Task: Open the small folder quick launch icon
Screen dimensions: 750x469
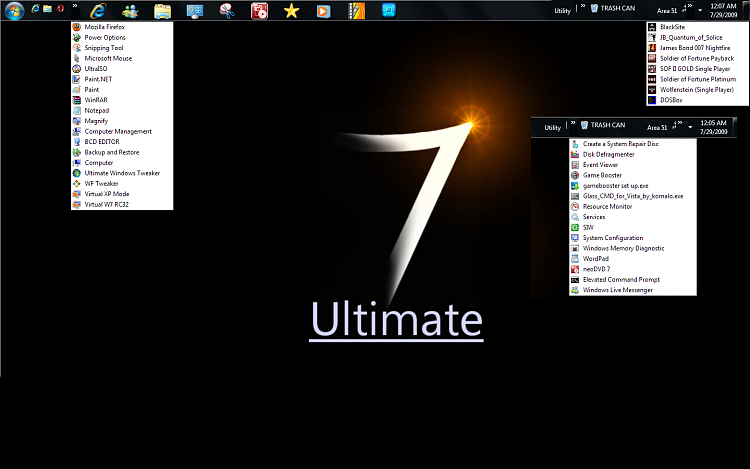Action: (x=47, y=9)
